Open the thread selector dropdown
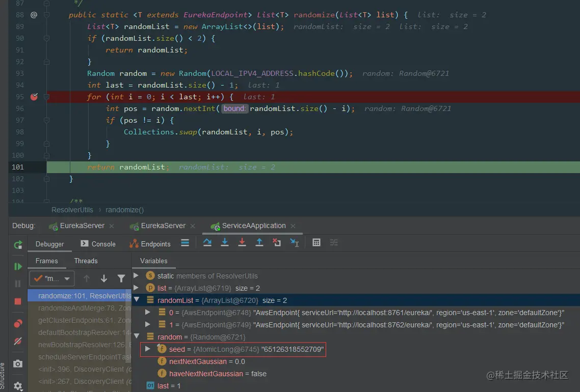 52,278
